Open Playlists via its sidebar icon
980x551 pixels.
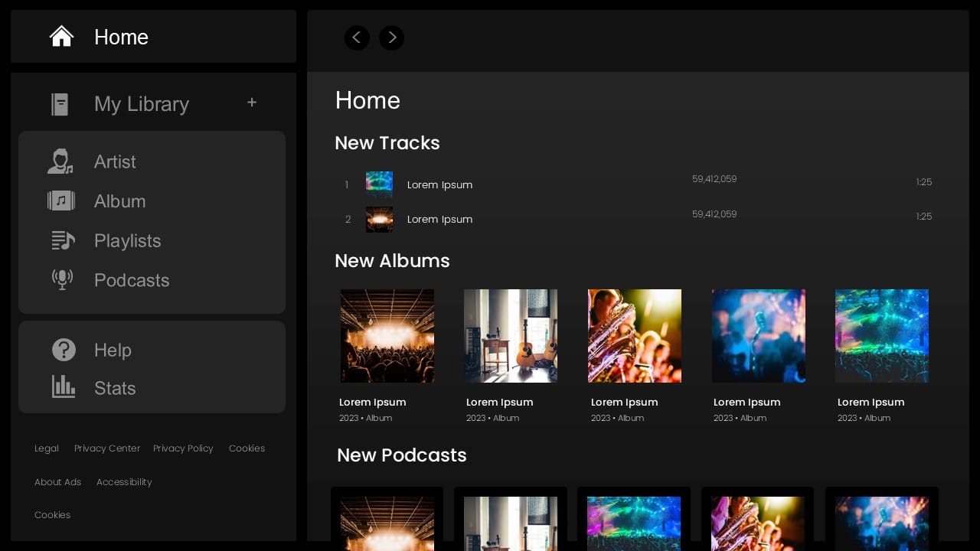pyautogui.click(x=61, y=240)
